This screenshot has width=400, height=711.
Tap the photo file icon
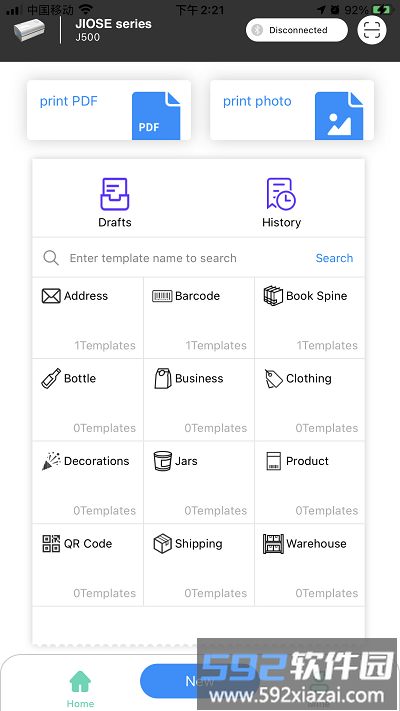(x=339, y=116)
